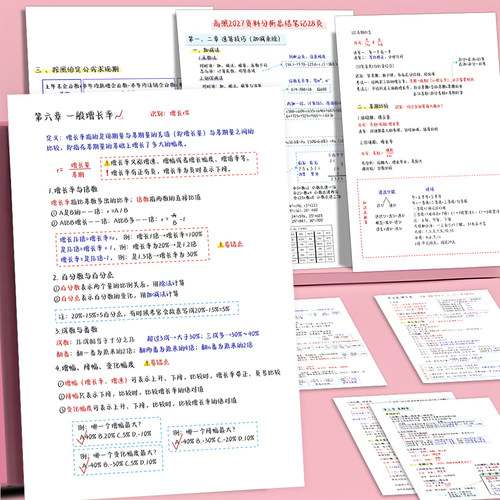Click the heading 第六章 一般增长率
The image size is (500, 500).
(74, 116)
